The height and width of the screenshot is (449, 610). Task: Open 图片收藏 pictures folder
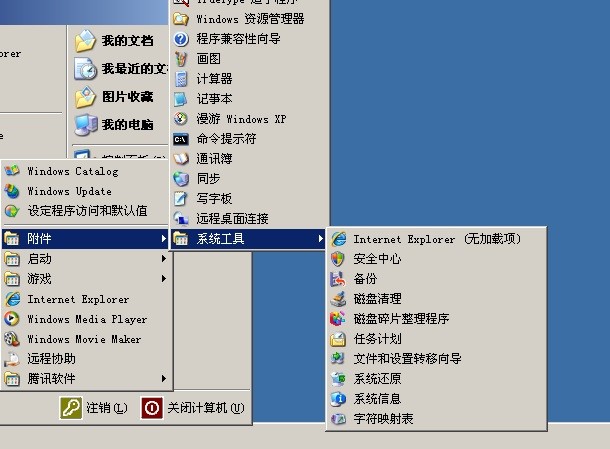click(120, 96)
